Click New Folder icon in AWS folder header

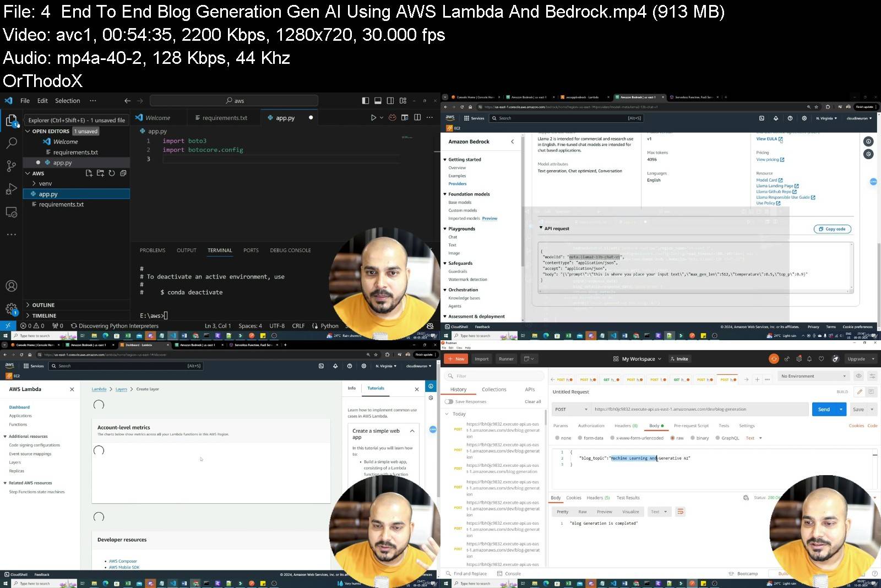[100, 173]
